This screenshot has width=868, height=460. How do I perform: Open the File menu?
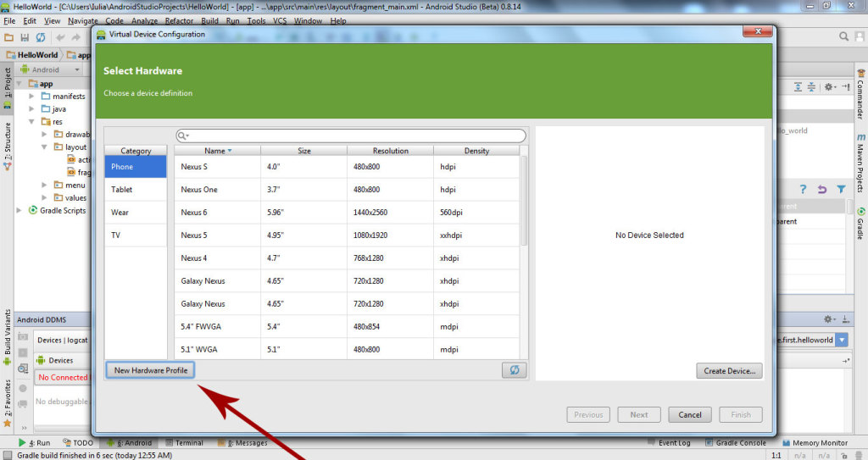click(9, 20)
